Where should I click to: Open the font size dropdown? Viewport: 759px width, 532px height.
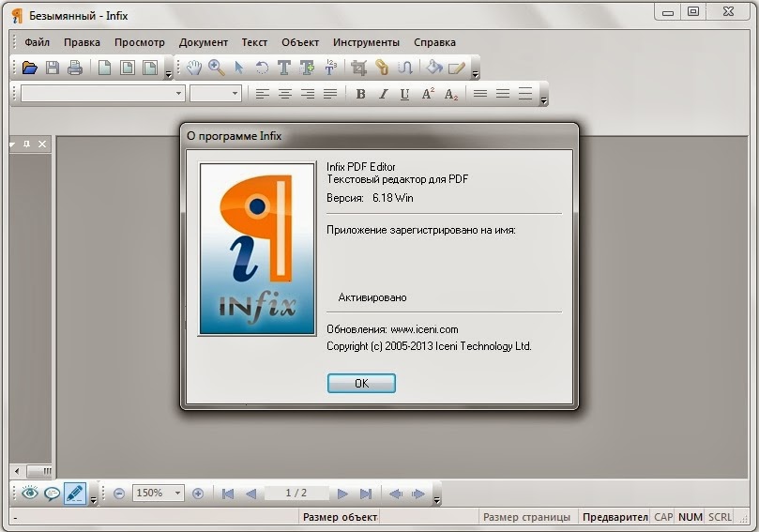coord(235,93)
